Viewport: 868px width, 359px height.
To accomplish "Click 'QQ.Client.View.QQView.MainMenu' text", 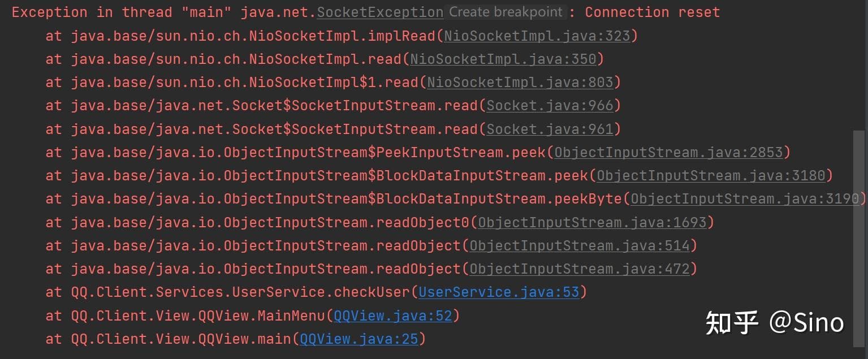I will click(x=198, y=316).
